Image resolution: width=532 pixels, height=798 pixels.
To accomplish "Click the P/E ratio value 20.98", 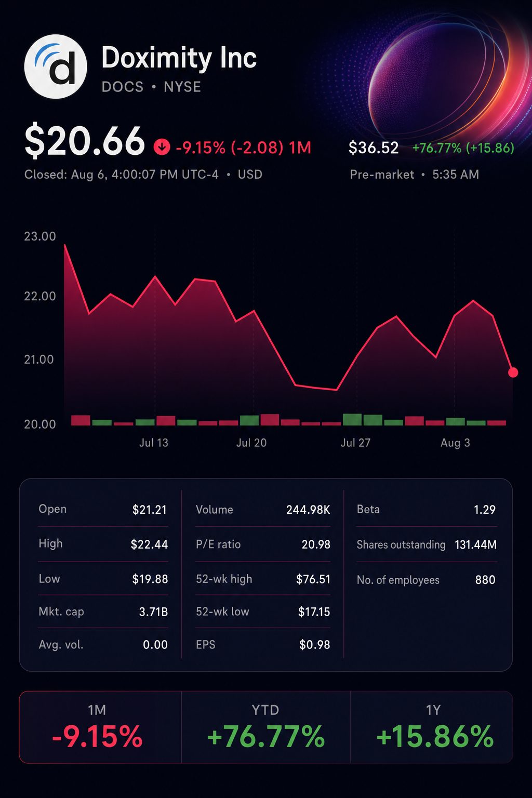I will (316, 544).
